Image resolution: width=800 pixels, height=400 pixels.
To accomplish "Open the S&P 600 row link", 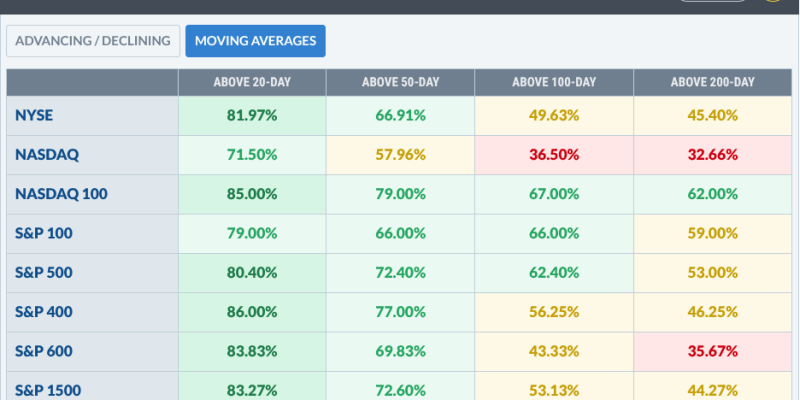I will [x=44, y=351].
